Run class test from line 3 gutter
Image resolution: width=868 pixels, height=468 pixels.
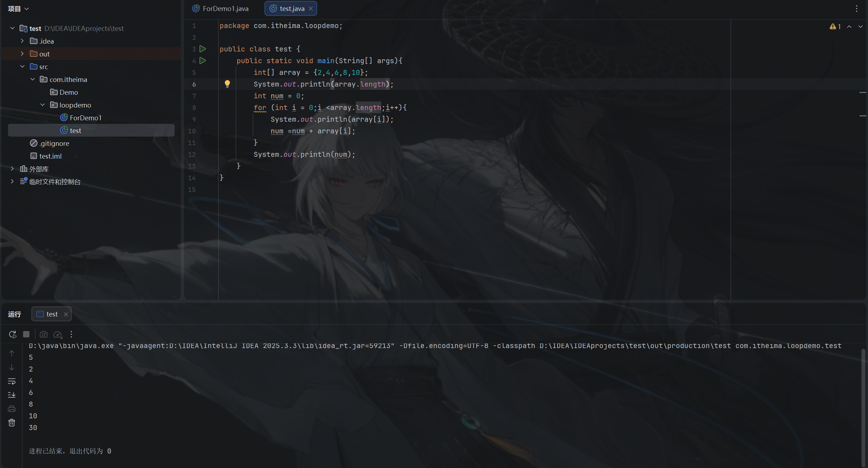coord(203,49)
